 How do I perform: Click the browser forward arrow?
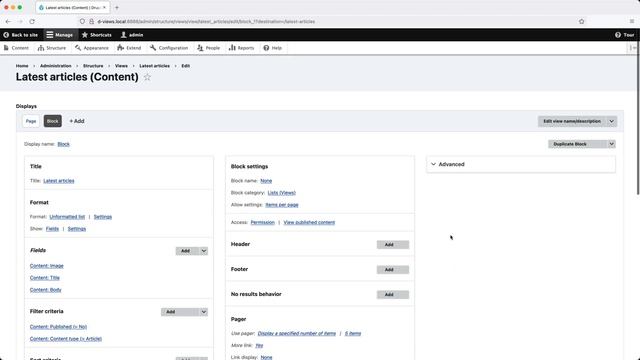20,22
